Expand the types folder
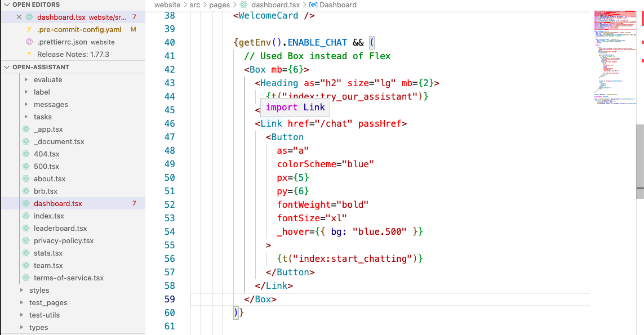The image size is (644, 335). 22,327
